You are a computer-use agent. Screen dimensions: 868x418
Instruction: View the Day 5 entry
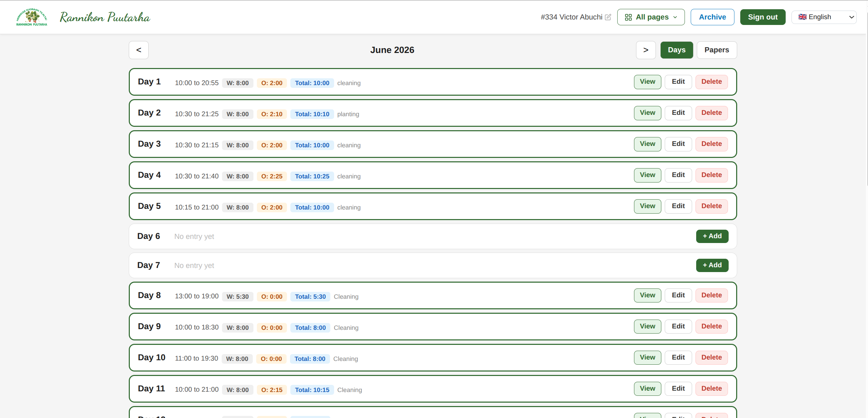(x=647, y=206)
